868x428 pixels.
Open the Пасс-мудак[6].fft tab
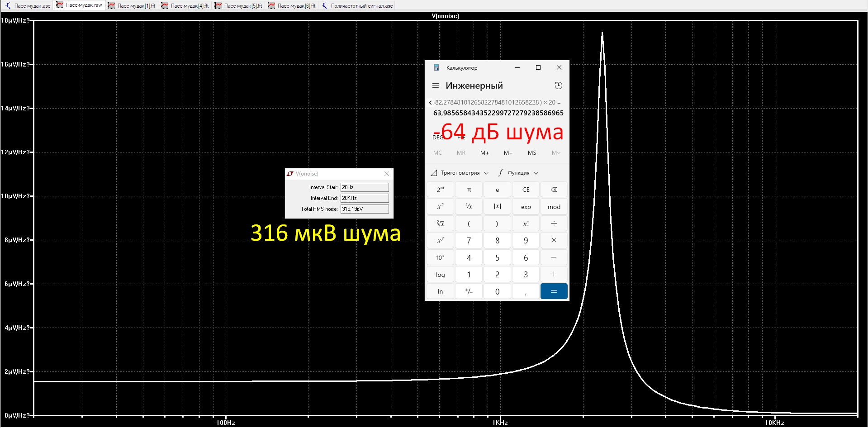point(292,6)
